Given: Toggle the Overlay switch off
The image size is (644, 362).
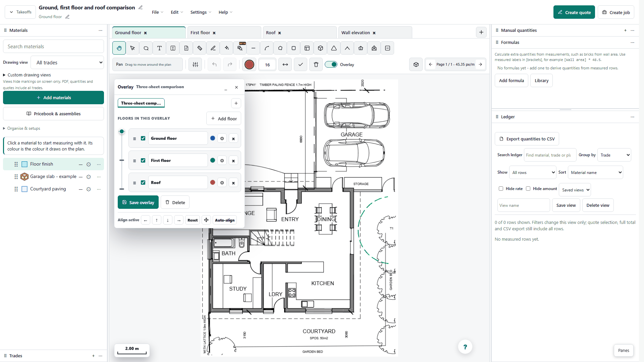Looking at the screenshot, I should tap(331, 65).
